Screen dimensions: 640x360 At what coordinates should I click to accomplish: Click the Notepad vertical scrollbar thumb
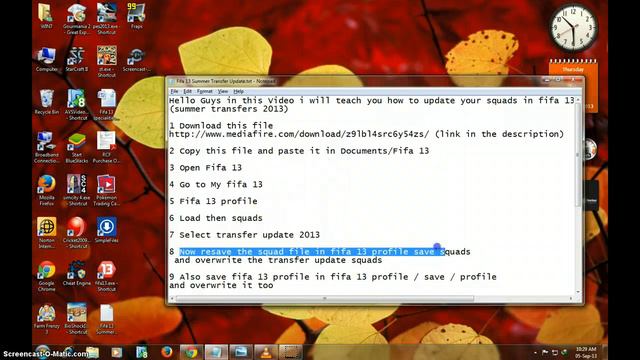578,155
